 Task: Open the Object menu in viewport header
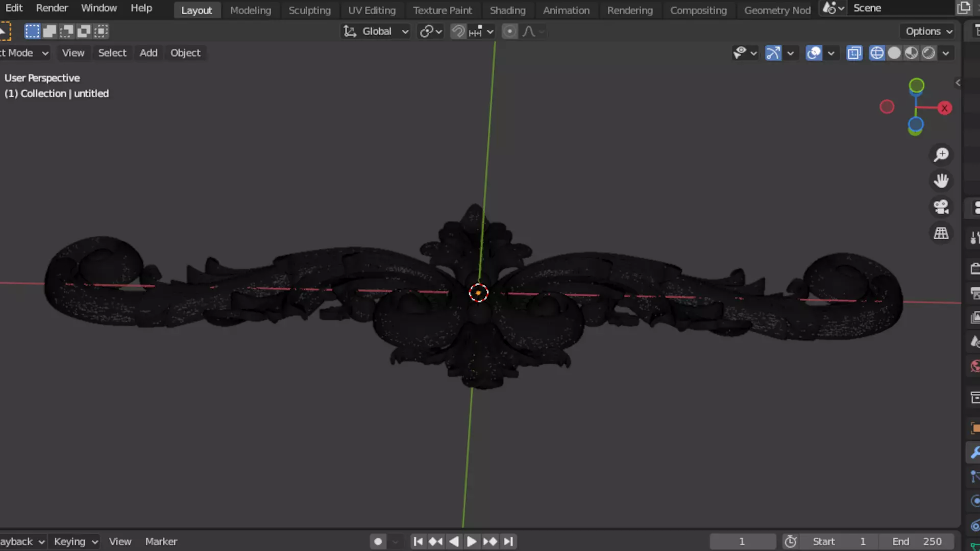(185, 53)
